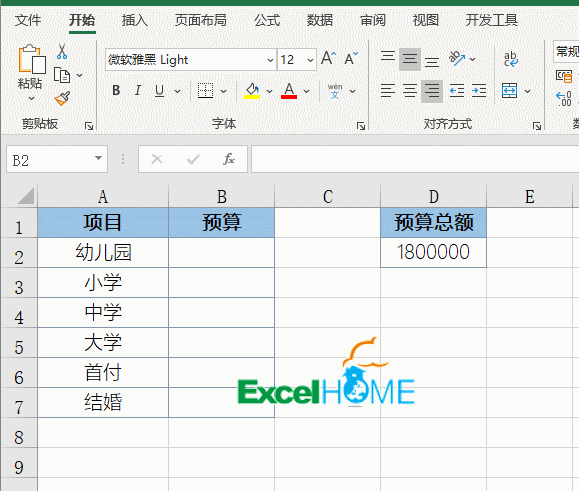The width and height of the screenshot is (579, 491).
Task: Click the Cut scissors icon
Action: 62,51
